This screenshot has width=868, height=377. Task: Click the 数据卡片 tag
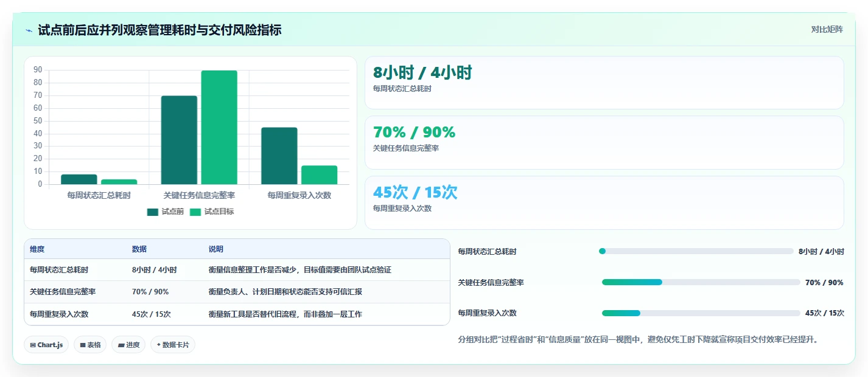(173, 345)
